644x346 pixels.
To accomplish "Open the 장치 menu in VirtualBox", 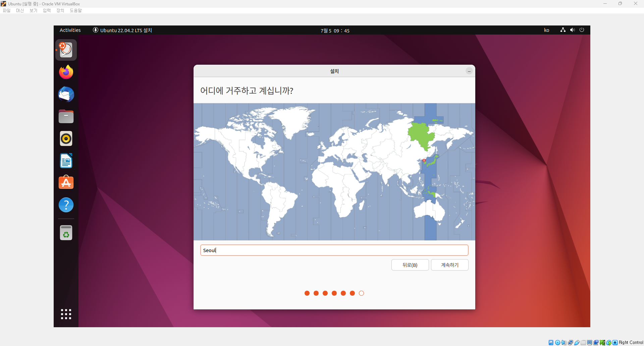I will click(x=60, y=10).
